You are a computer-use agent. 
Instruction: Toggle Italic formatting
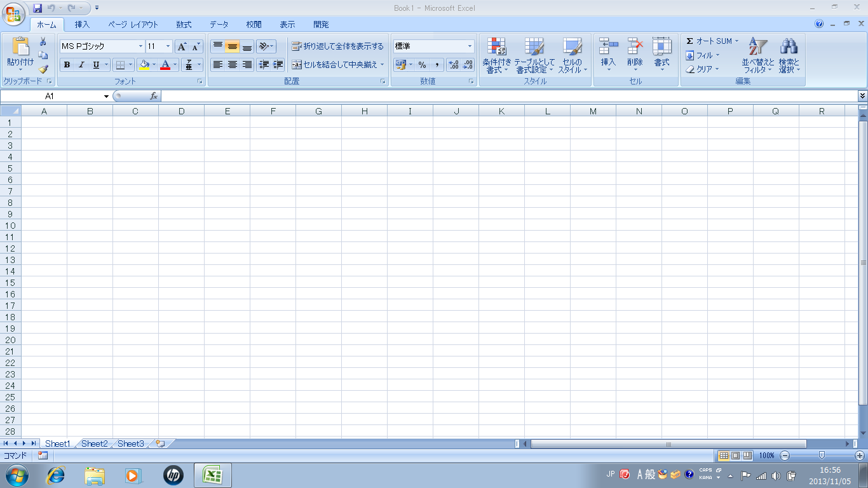point(81,65)
